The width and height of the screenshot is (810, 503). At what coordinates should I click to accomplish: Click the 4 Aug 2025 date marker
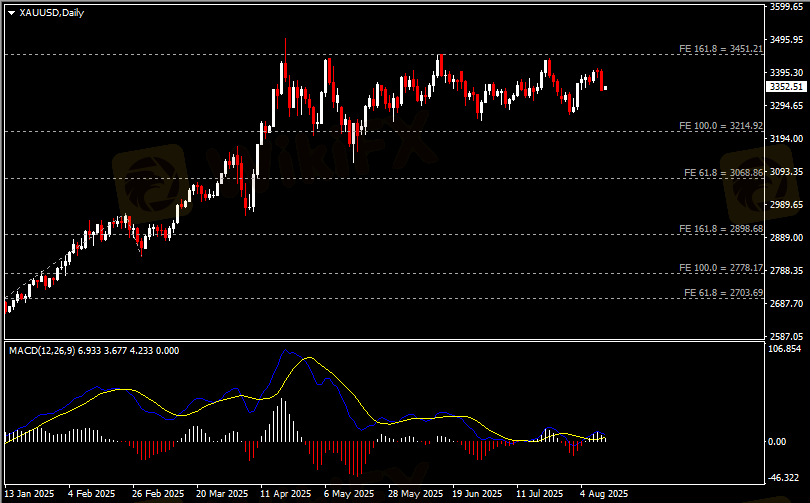[605, 494]
